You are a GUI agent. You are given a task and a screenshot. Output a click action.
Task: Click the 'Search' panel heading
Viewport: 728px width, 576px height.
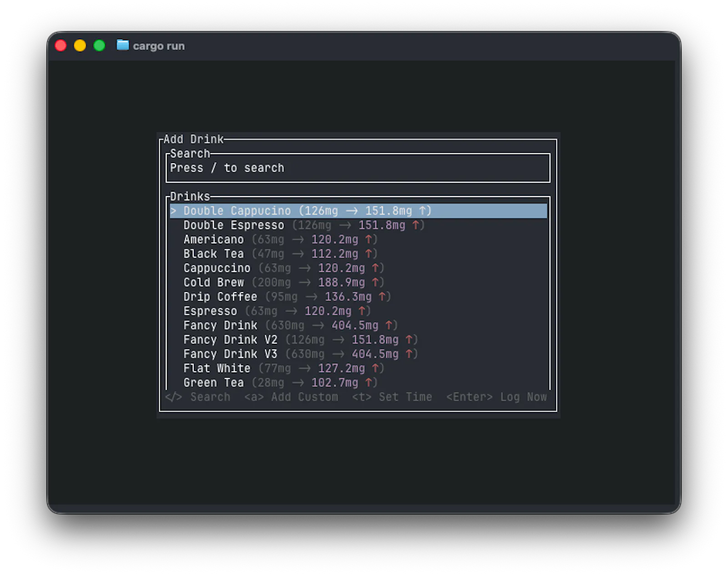click(x=190, y=153)
